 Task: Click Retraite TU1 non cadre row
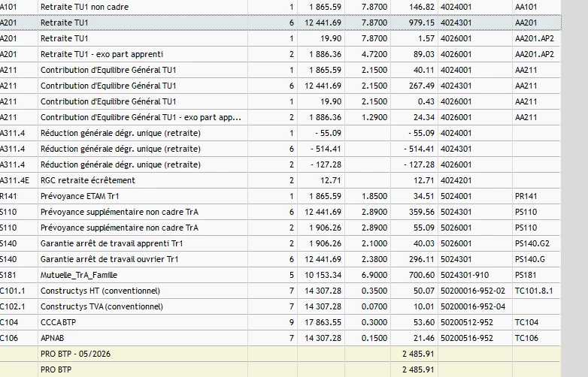pyautogui.click(x=280, y=7)
